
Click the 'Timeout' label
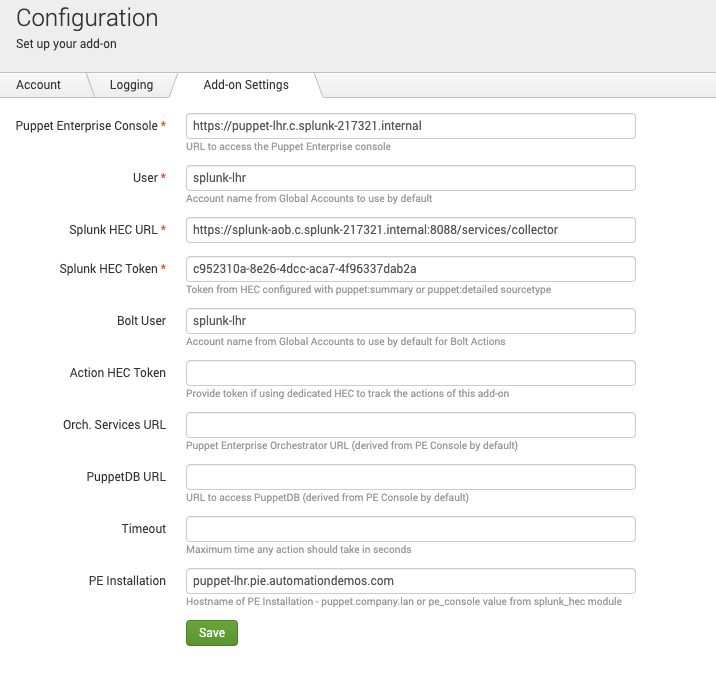tap(144, 529)
